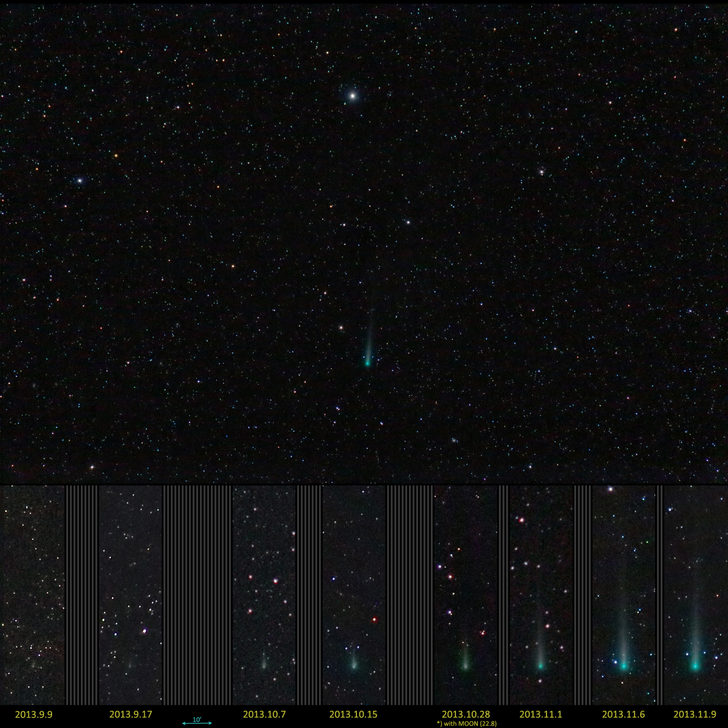Screen dimensions: 728x728
Task: Click the brightest star at the top center
Action: tap(353, 95)
